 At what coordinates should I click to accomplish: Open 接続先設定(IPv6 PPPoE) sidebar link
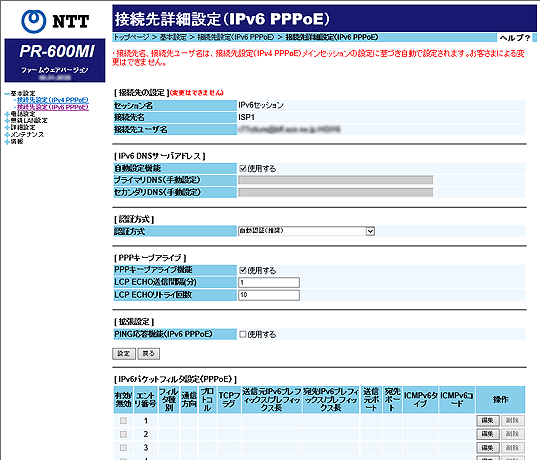53,107
